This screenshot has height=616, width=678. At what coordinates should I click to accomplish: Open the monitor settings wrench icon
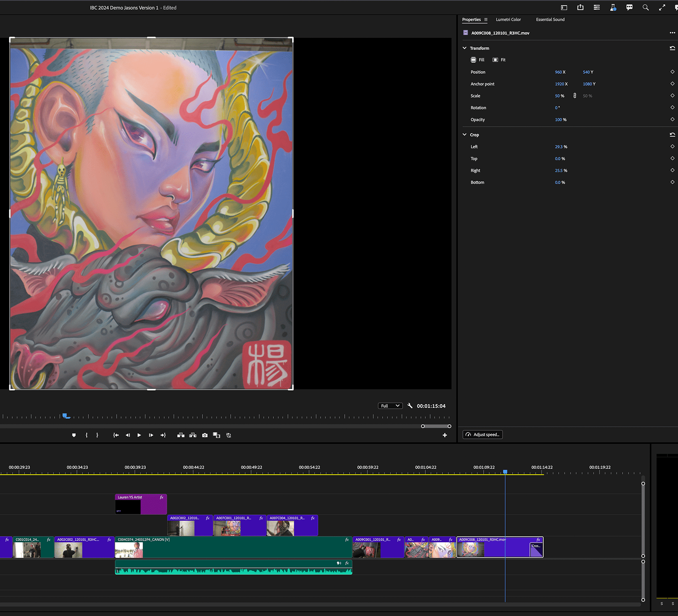coord(410,406)
